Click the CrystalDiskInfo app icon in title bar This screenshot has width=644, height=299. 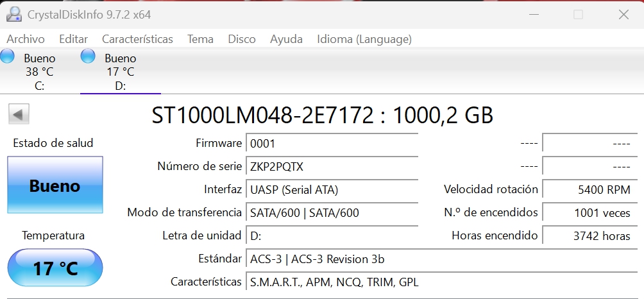[13, 15]
